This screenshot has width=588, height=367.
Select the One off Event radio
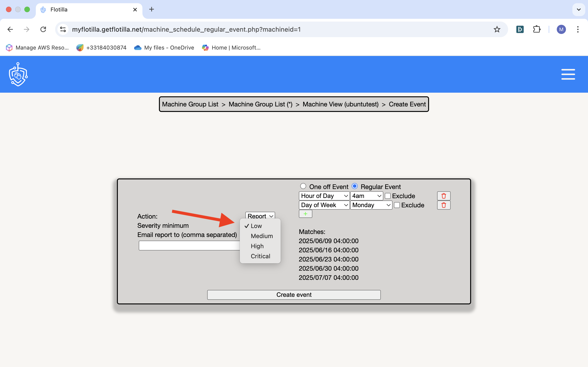tap(303, 186)
